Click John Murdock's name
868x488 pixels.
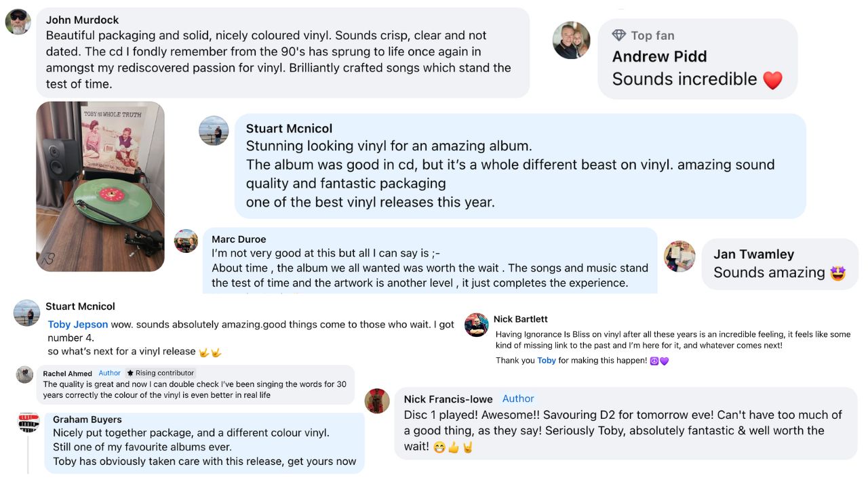[x=82, y=20]
